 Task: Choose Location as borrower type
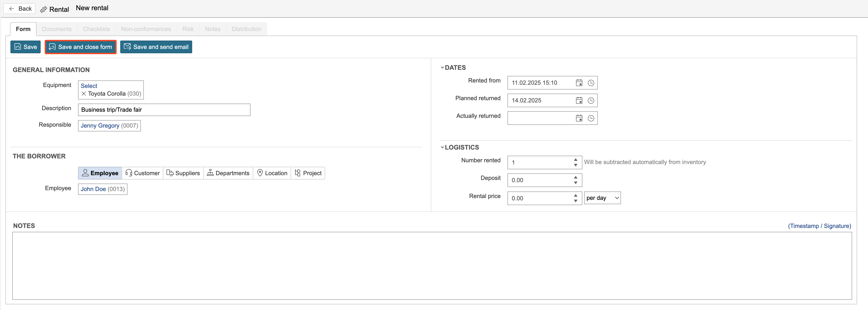272,173
